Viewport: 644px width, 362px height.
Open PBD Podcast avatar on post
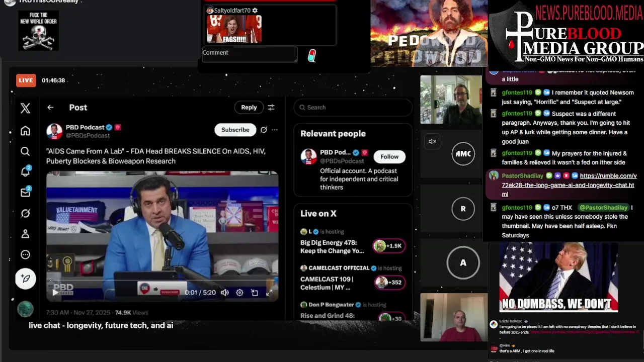(54, 131)
